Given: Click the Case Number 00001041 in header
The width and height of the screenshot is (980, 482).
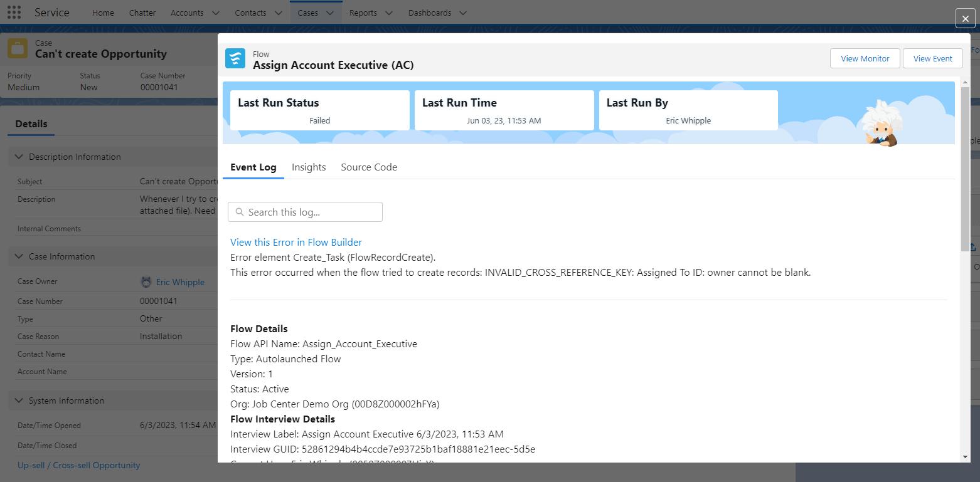Looking at the screenshot, I should [x=159, y=87].
